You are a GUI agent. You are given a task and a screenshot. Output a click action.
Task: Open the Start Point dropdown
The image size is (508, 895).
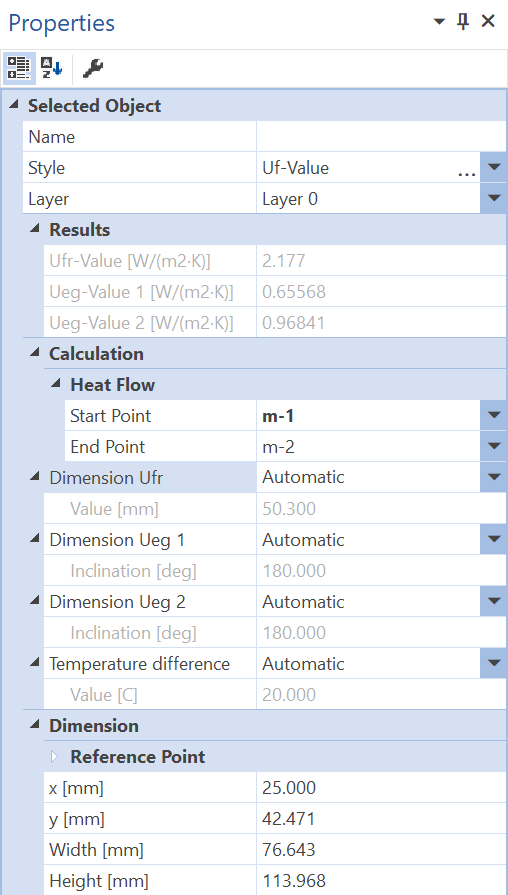pos(494,416)
